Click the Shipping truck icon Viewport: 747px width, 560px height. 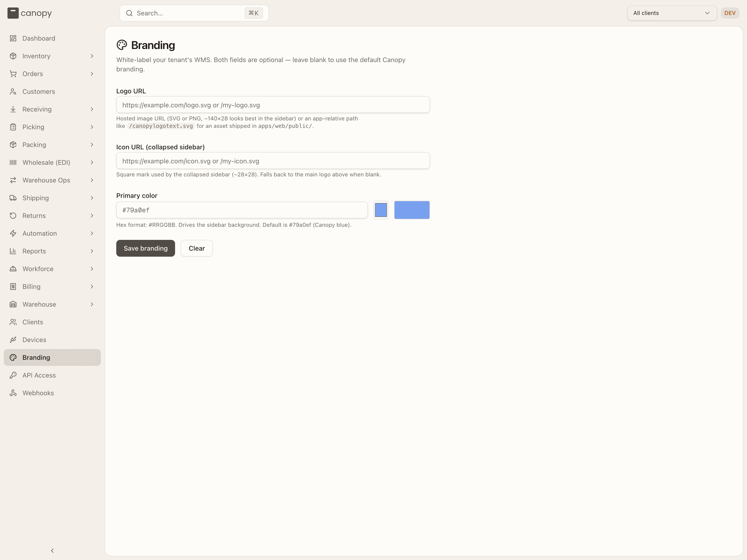click(13, 198)
